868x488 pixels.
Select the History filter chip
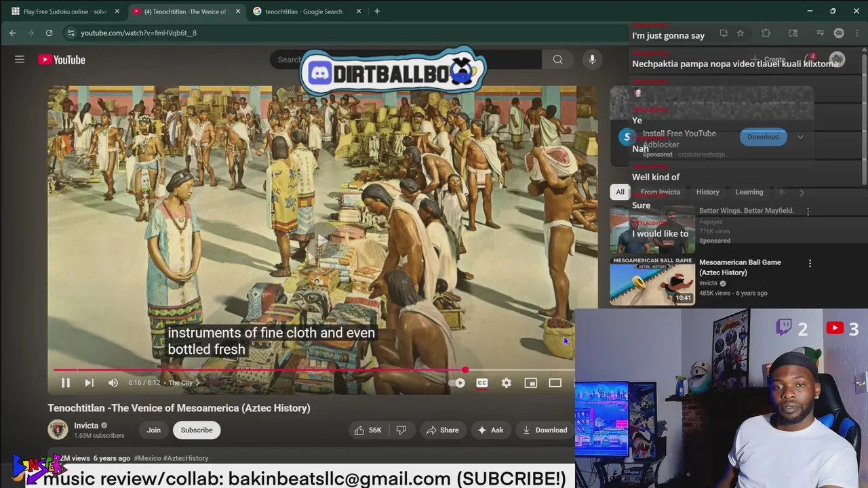(707, 192)
